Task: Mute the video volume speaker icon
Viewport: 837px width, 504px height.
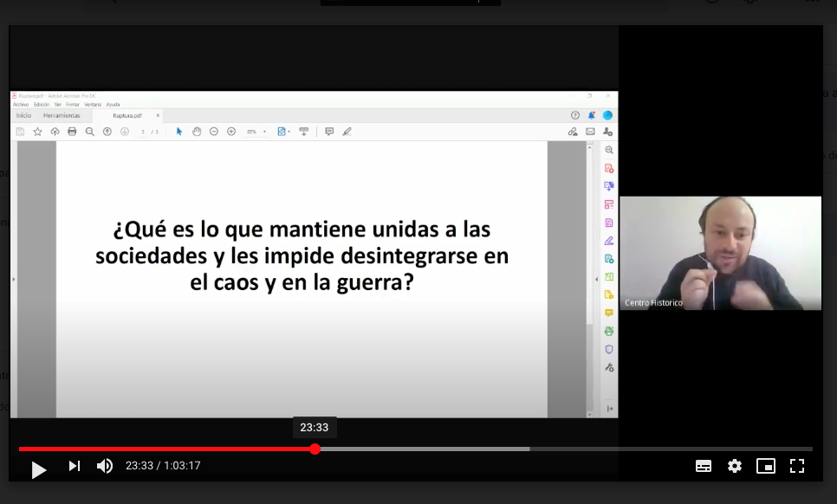Action: click(x=104, y=466)
